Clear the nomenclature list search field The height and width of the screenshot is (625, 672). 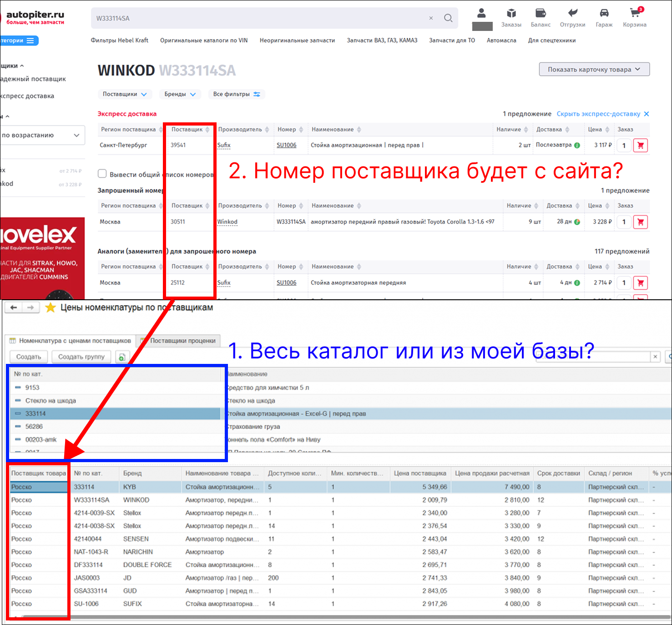coord(655,357)
